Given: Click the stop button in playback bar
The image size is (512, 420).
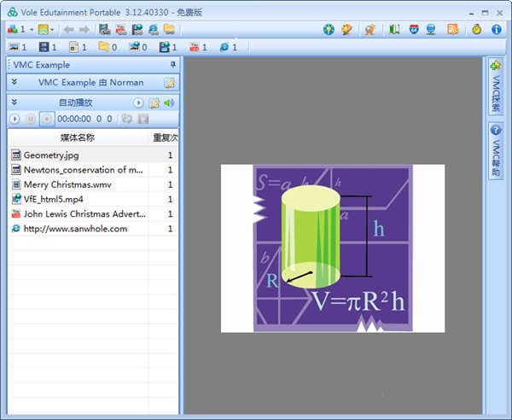Looking at the screenshot, I should point(47,119).
